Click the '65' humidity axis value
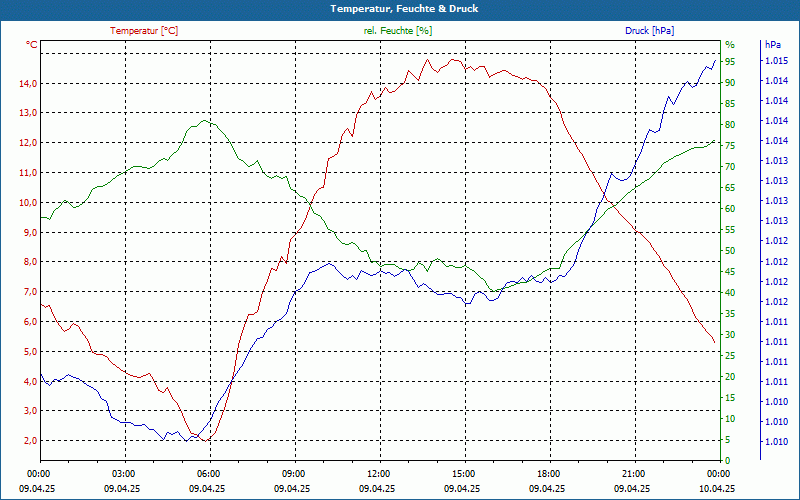 pyautogui.click(x=730, y=188)
